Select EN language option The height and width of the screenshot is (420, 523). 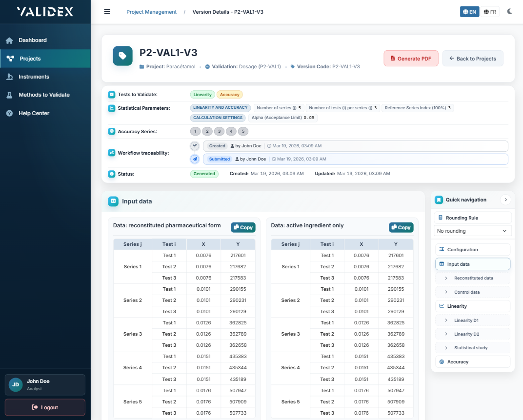tap(469, 12)
